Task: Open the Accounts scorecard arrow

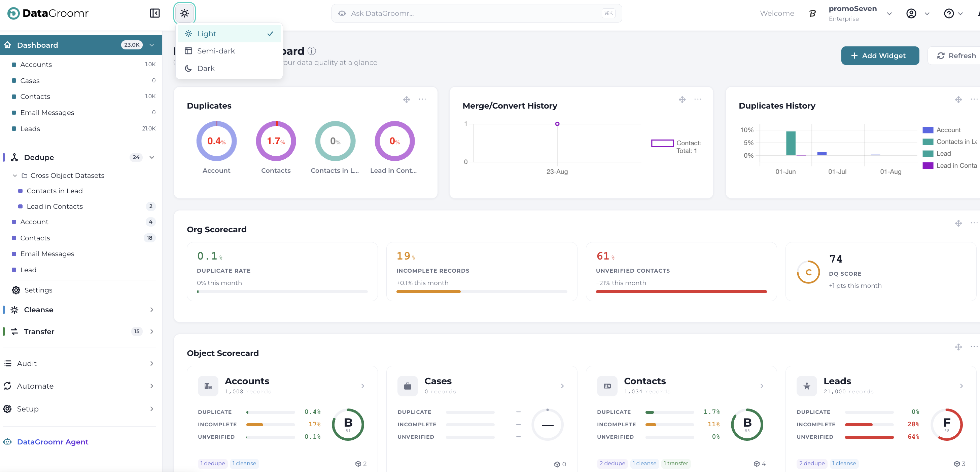Action: [363, 386]
